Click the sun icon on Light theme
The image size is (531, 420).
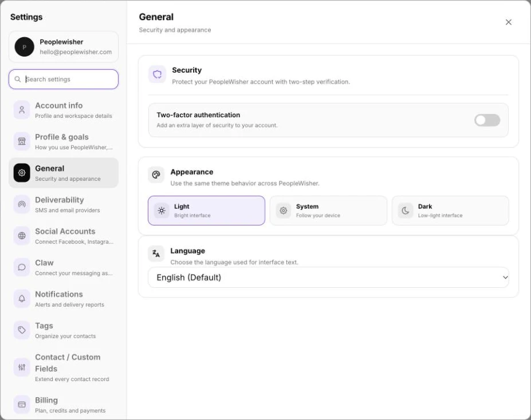[162, 211]
